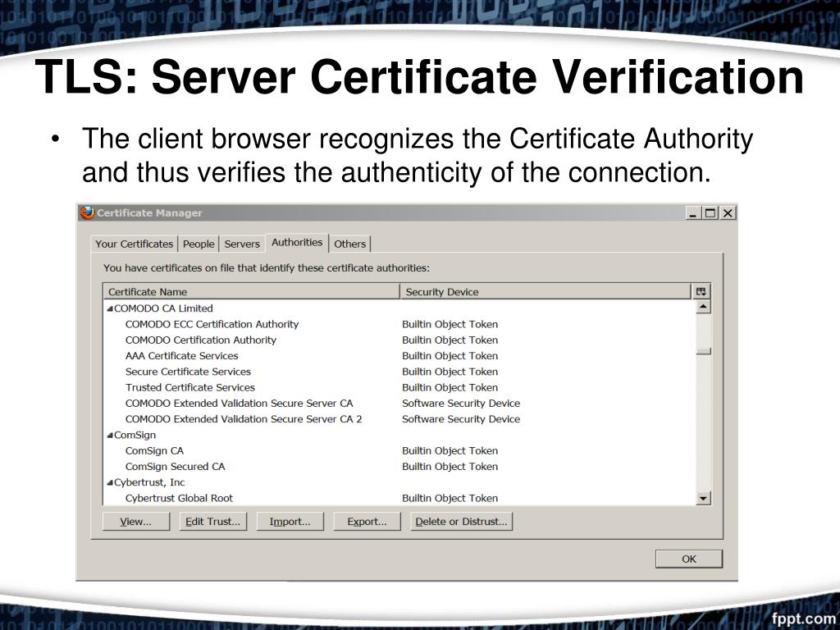Click the ComSign group label
This screenshot has width=840, height=630.
pos(135,435)
